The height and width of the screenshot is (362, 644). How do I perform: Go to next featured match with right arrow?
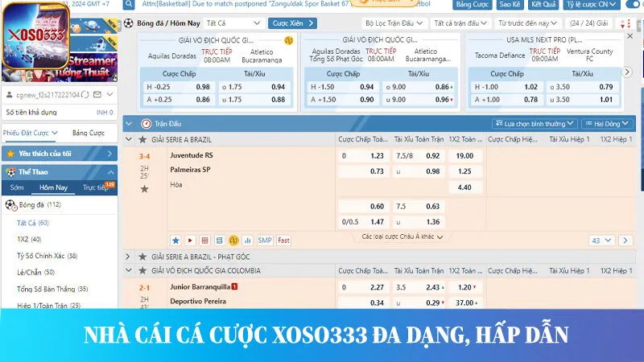click(627, 72)
